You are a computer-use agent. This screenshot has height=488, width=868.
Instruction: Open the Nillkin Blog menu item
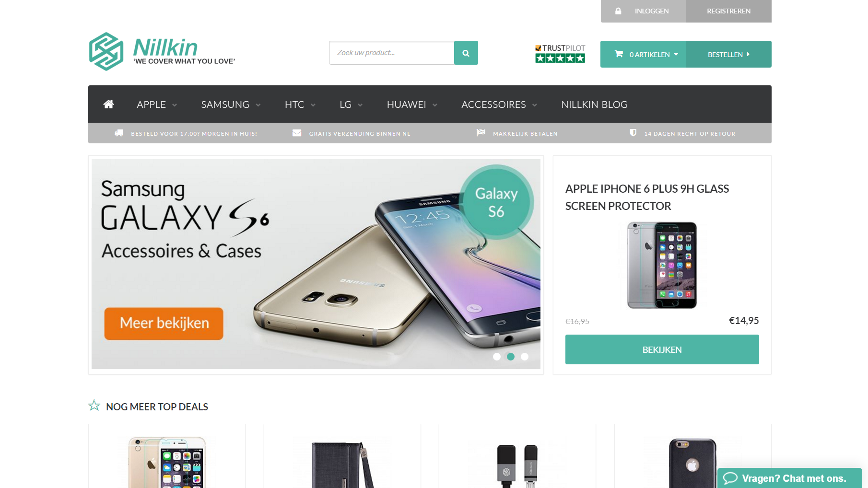594,105
